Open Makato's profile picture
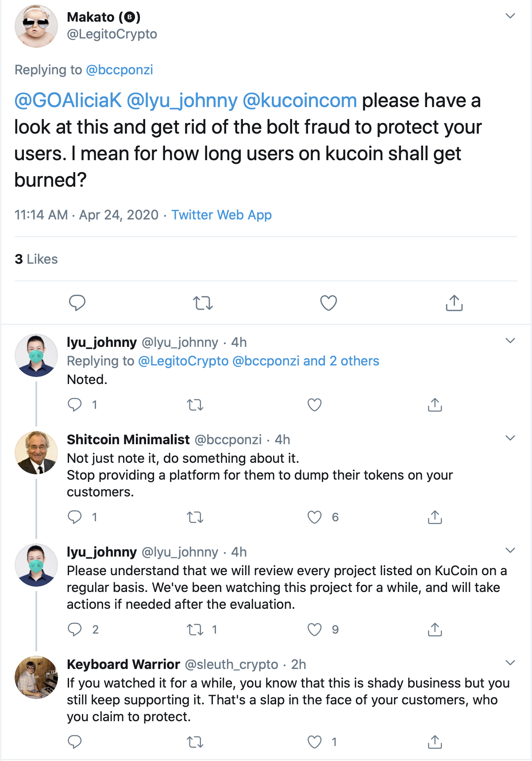This screenshot has width=532, height=761. [x=36, y=26]
